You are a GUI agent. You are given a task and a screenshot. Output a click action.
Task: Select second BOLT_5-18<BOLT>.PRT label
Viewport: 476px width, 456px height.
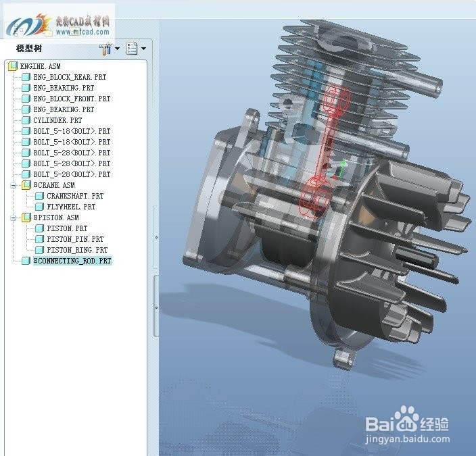click(x=72, y=142)
